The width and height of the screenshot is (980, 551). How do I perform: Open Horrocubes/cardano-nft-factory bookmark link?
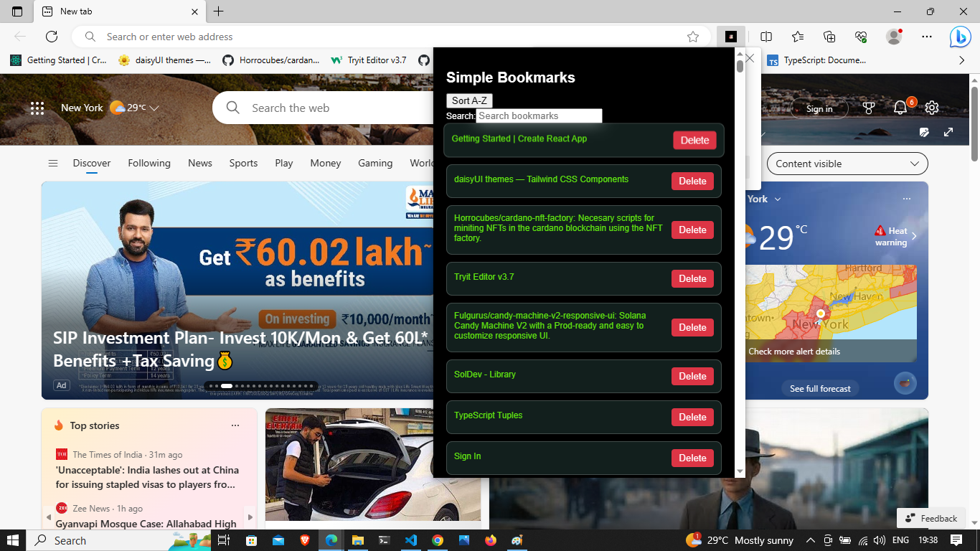(558, 228)
